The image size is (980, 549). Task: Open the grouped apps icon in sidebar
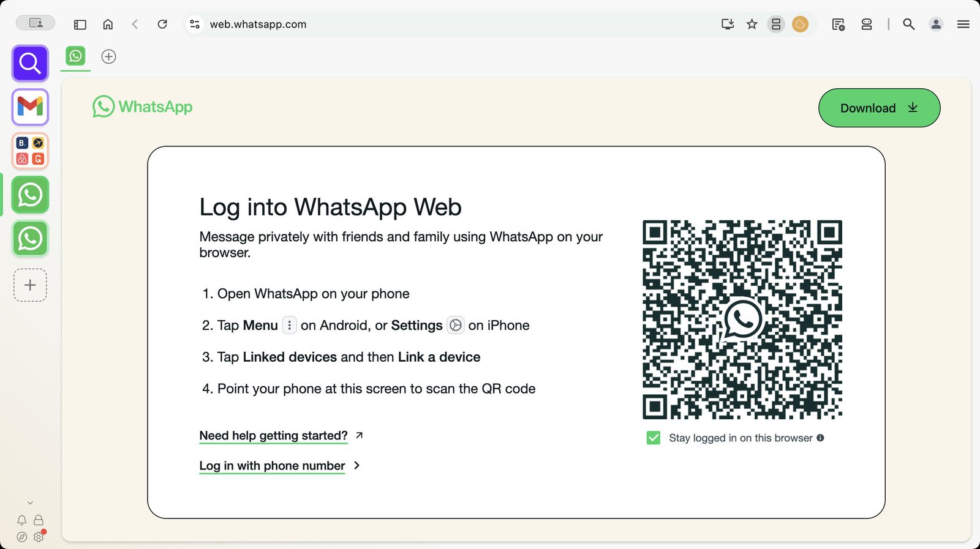[30, 151]
